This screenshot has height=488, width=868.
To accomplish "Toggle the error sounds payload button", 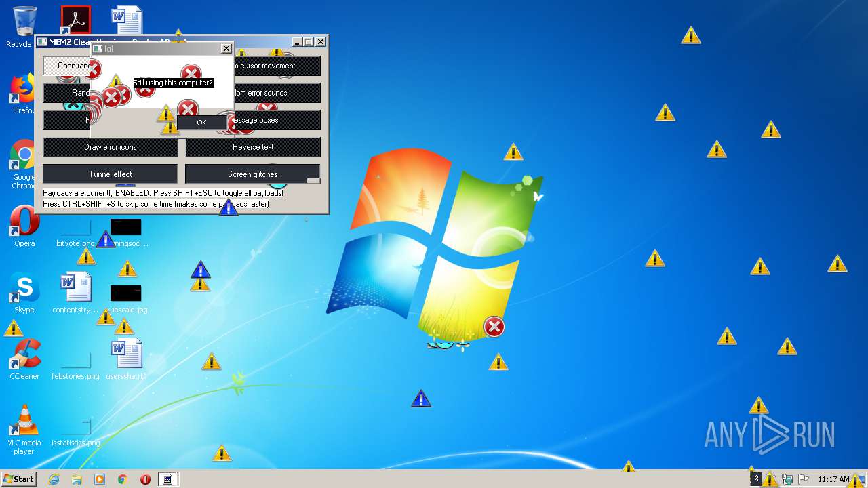I will [277, 93].
